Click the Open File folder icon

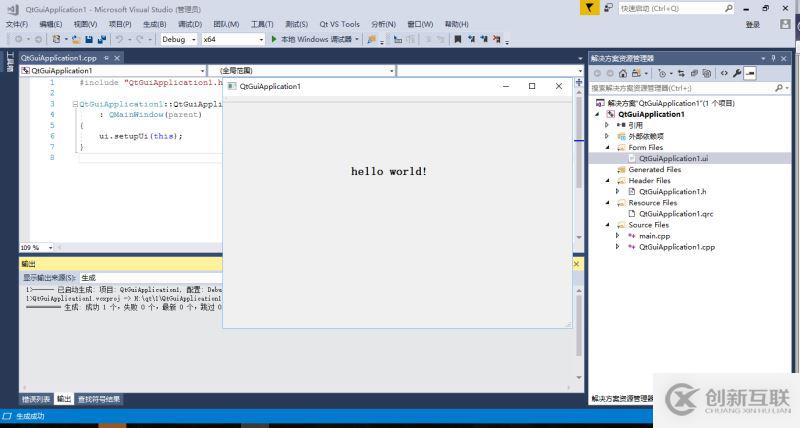[x=76, y=39]
